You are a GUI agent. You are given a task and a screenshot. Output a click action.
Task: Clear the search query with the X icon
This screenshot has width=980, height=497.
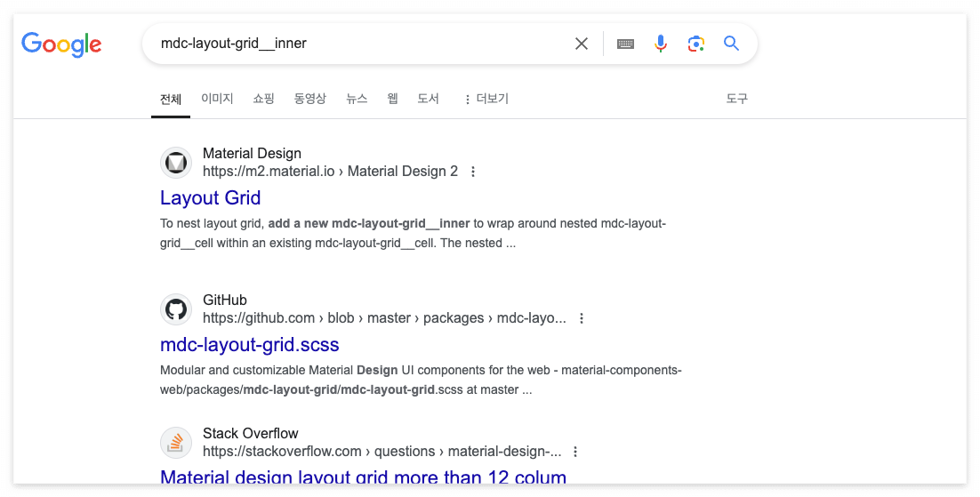582,44
